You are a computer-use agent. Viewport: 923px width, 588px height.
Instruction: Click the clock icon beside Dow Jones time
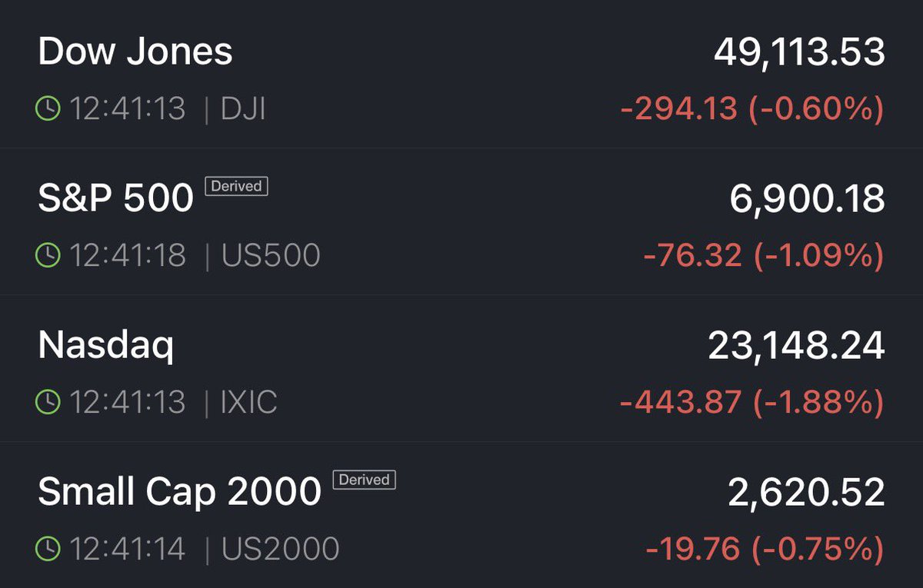(48, 109)
